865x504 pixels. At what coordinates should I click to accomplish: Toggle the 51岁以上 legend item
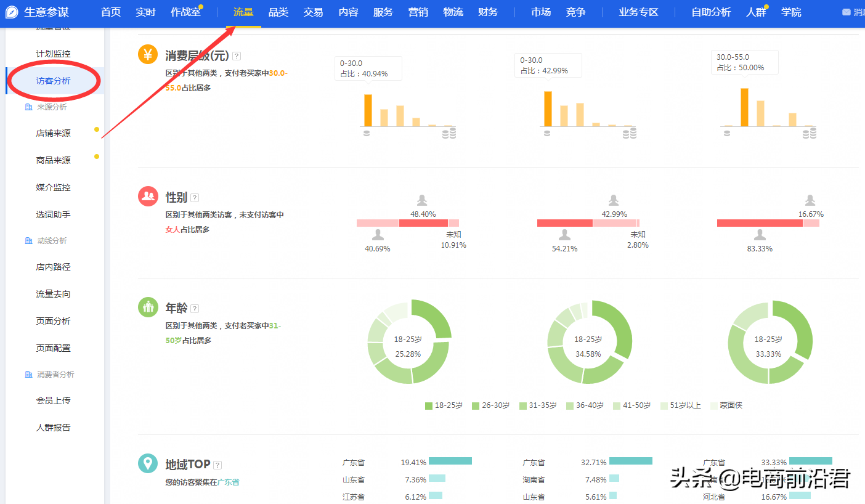point(681,405)
